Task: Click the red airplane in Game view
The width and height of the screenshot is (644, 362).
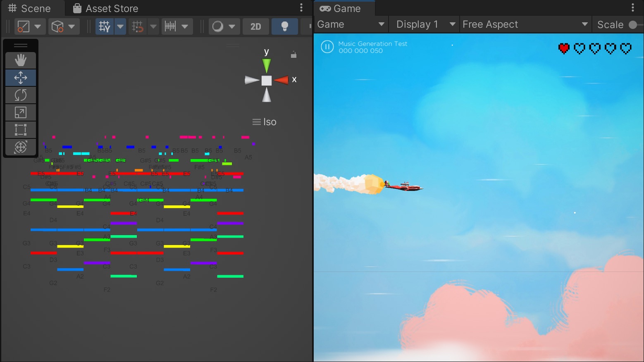Action: (x=403, y=186)
